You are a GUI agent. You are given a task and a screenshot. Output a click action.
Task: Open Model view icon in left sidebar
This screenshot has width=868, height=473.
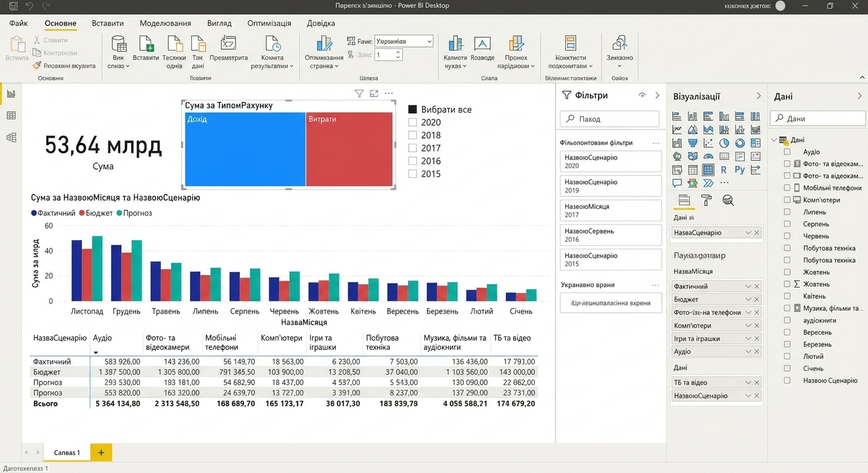tap(11, 138)
